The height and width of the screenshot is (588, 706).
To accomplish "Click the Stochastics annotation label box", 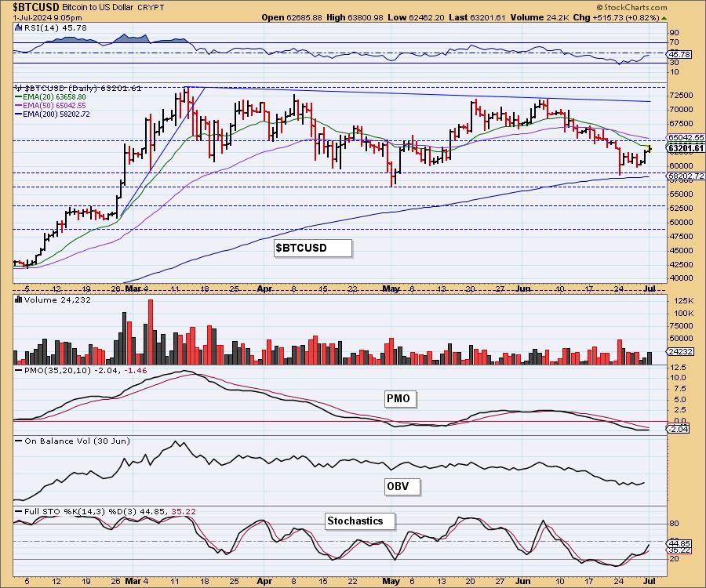I will [360, 521].
